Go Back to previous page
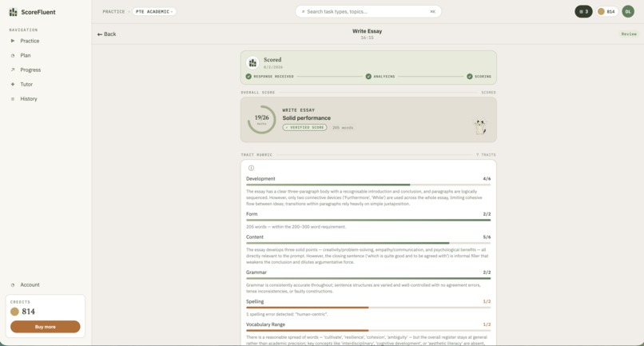The height and width of the screenshot is (346, 644). pos(107,34)
